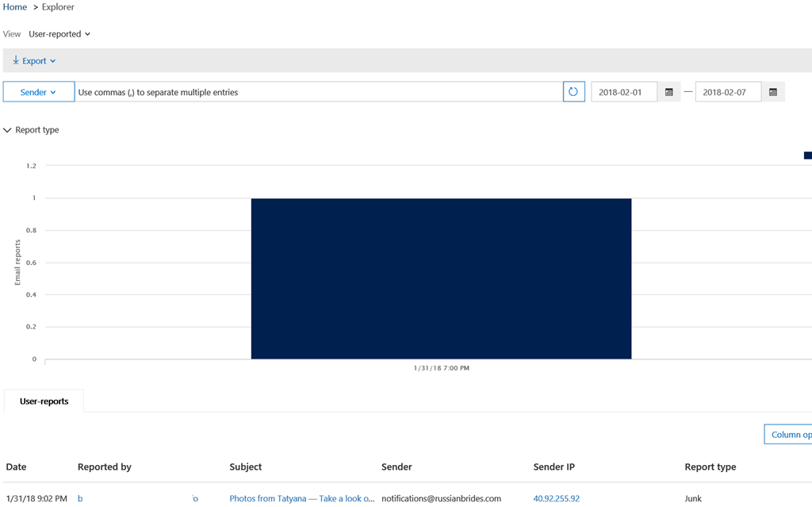Open the Photos from Tatyana subject link

point(301,498)
